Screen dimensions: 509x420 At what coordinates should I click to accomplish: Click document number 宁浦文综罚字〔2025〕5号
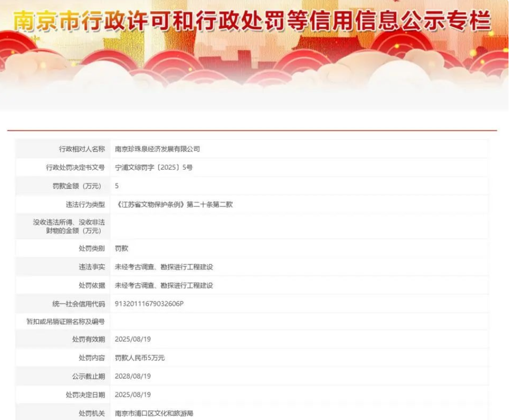tap(154, 167)
